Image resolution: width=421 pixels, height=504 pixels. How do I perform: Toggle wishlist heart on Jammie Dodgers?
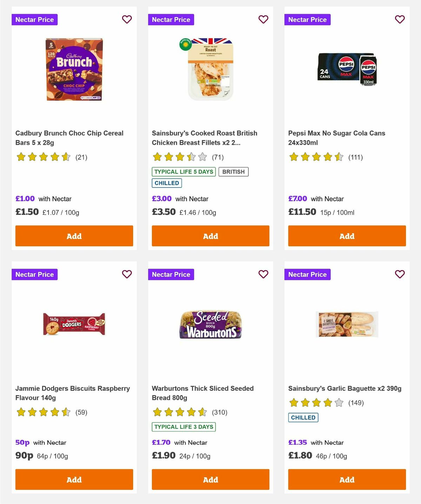tap(127, 274)
